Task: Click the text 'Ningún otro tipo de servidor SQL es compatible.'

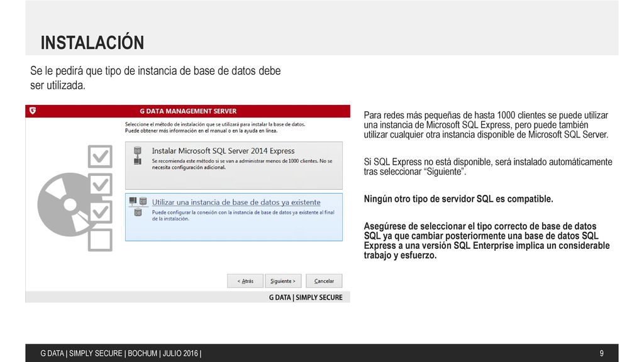Action: (458, 199)
